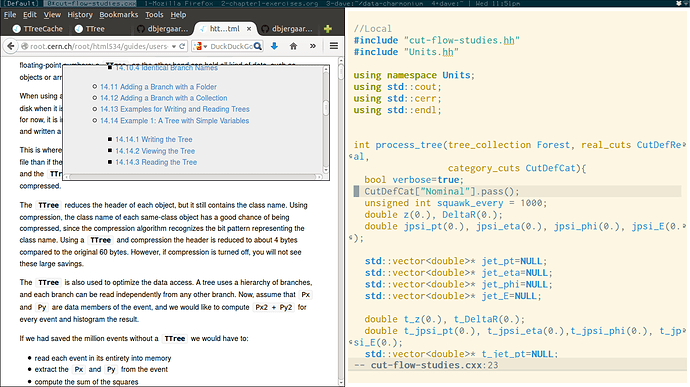690x387 pixels.
Task: Switch to the first dbjergaar GitHub tab
Action: pos(163,29)
